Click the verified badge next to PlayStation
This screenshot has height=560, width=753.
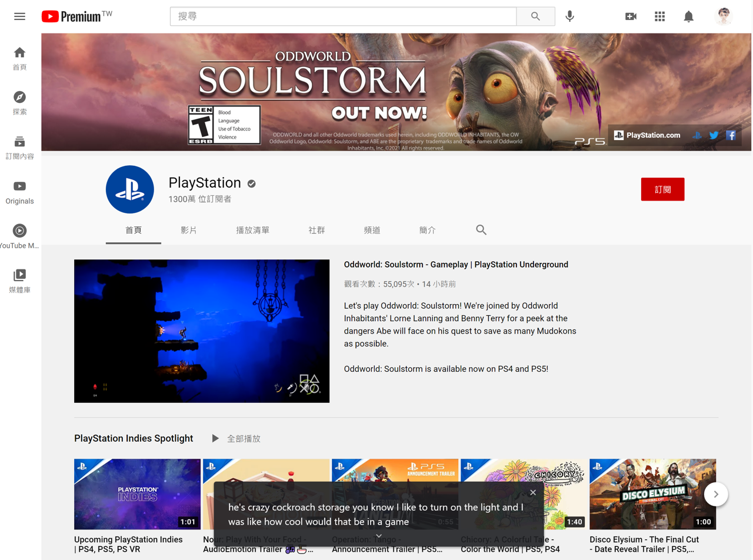click(x=252, y=184)
